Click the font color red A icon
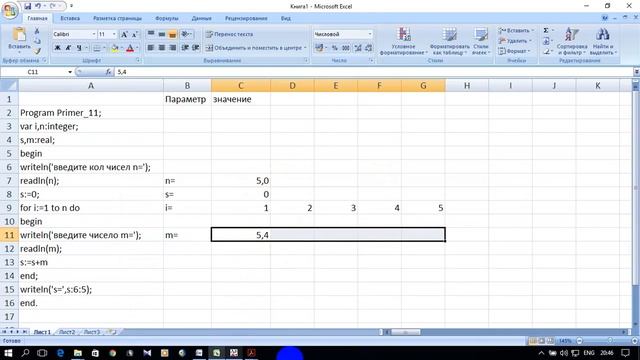 [x=130, y=48]
